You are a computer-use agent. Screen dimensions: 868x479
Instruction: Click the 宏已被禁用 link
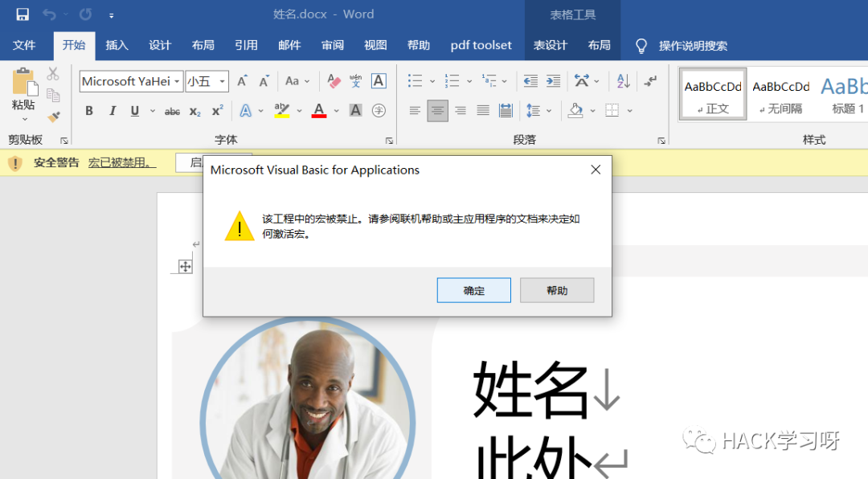(122, 163)
